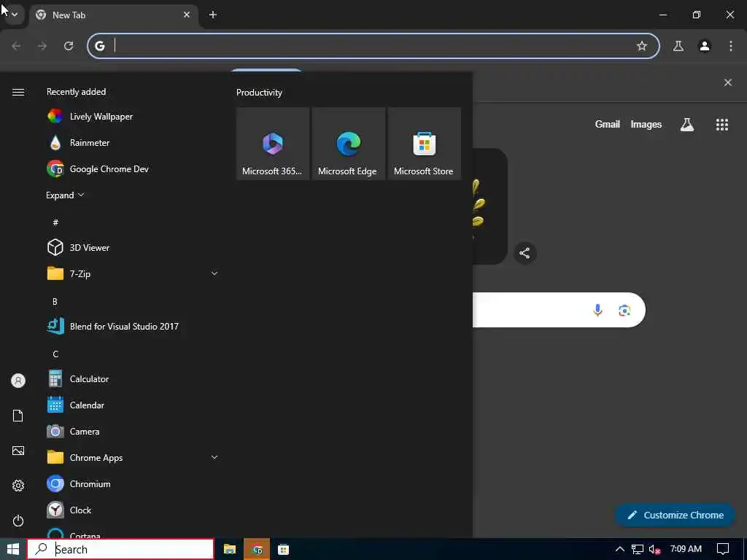
Task: Open a new tab with plus button
Action: 213,15
